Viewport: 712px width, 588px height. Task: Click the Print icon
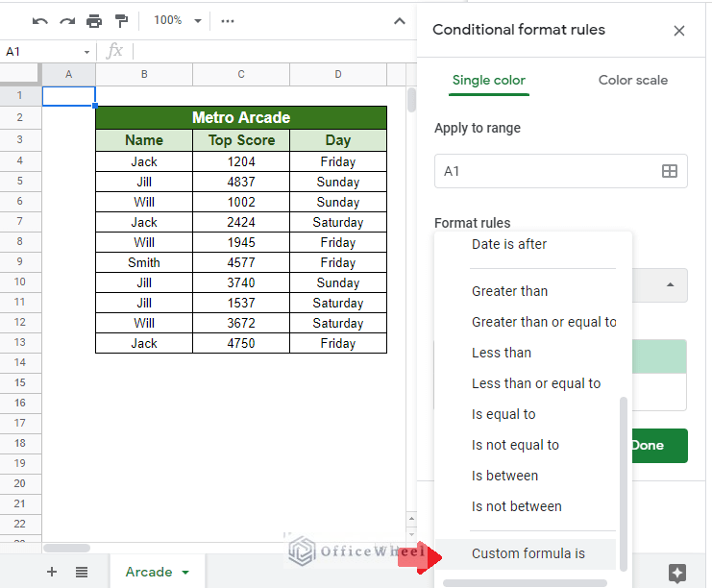tap(93, 20)
